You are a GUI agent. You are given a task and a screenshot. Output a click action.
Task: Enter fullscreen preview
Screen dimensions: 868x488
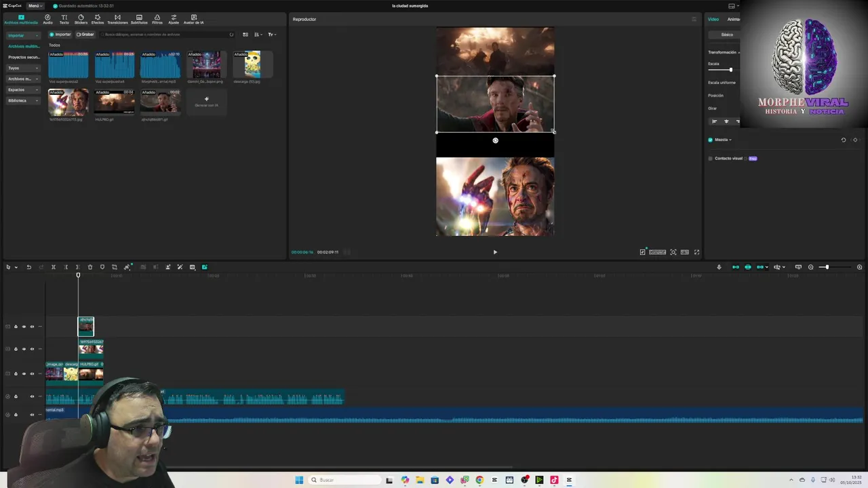[696, 252]
